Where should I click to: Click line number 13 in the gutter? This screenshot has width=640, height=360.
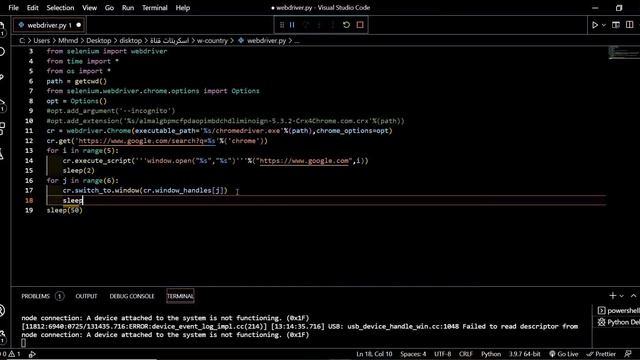click(x=29, y=151)
